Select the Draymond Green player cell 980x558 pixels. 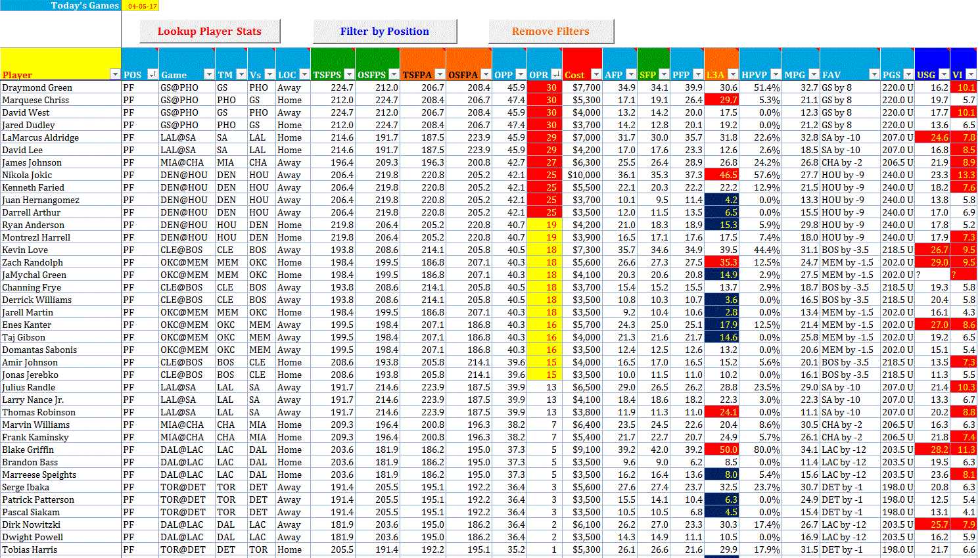click(x=60, y=87)
